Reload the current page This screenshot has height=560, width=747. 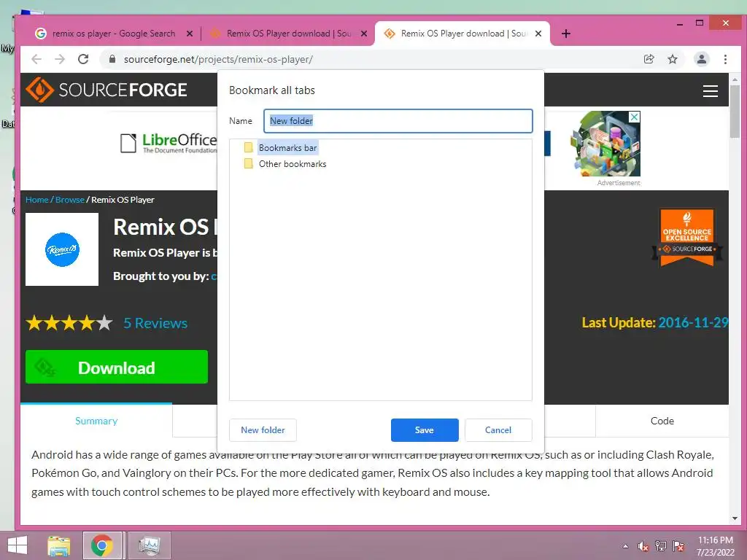(x=83, y=59)
